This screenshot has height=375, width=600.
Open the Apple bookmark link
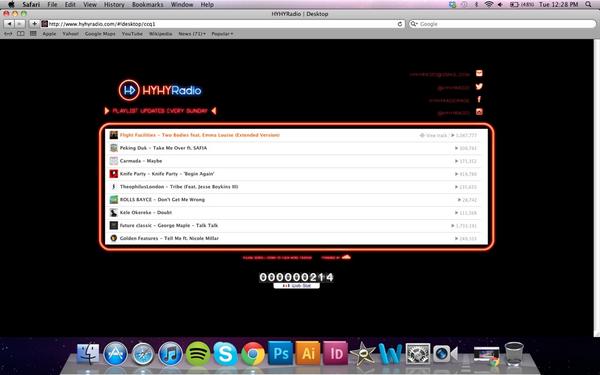[49, 34]
